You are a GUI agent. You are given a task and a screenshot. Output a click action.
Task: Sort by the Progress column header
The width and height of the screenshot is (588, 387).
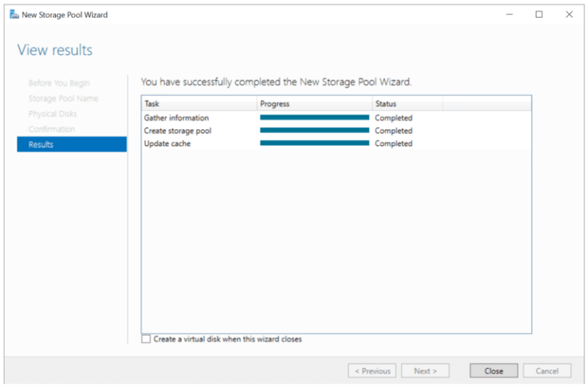coord(314,103)
